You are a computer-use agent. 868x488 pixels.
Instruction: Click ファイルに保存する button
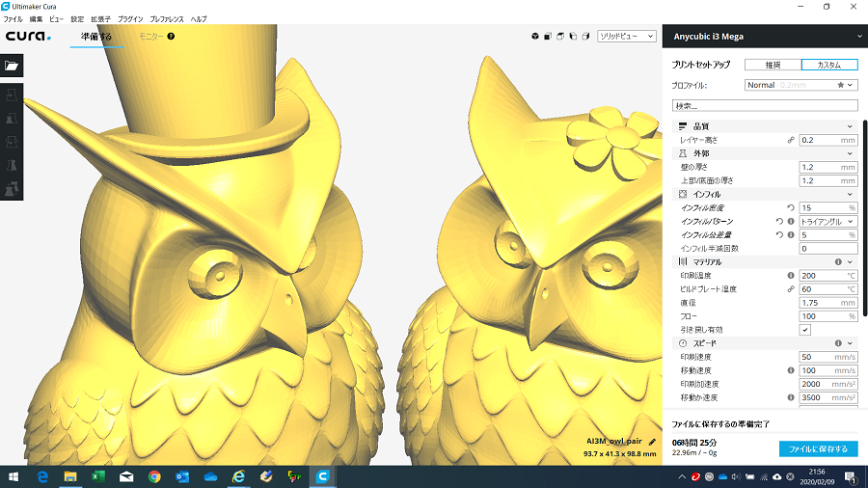[x=818, y=448]
